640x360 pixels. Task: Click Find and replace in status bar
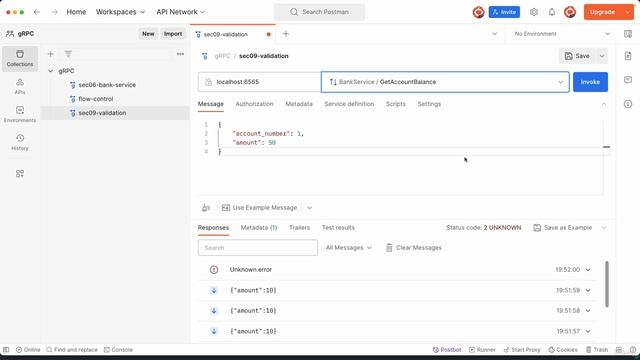pos(72,350)
